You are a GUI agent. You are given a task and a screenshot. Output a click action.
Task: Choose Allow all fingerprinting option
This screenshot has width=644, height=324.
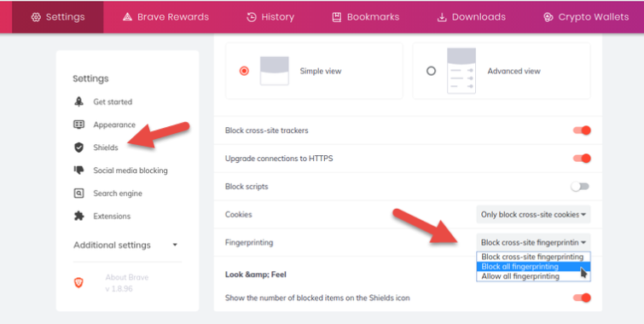533,276
